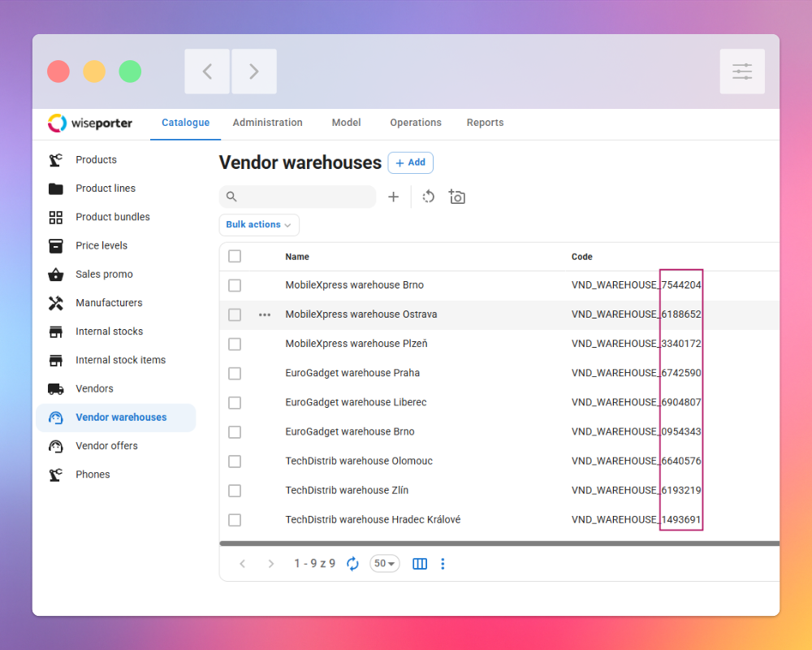This screenshot has height=650, width=812.
Task: Click the Vendor warehouses headset icon
Action: pyautogui.click(x=56, y=418)
